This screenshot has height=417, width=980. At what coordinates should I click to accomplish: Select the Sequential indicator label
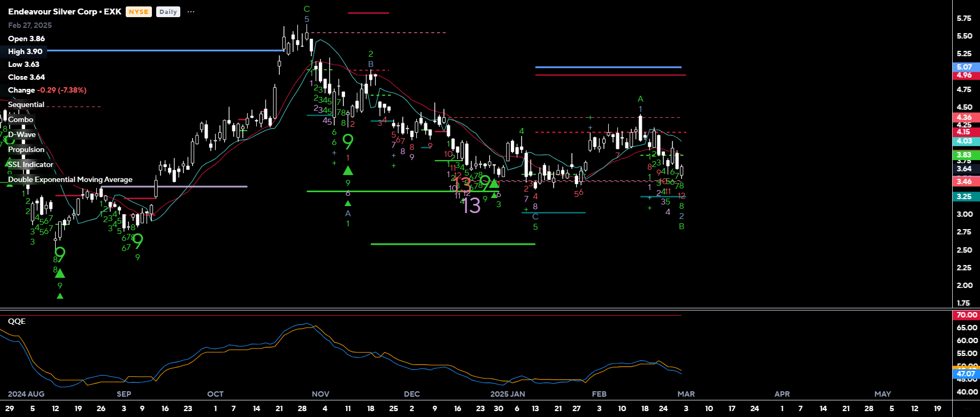pos(26,104)
